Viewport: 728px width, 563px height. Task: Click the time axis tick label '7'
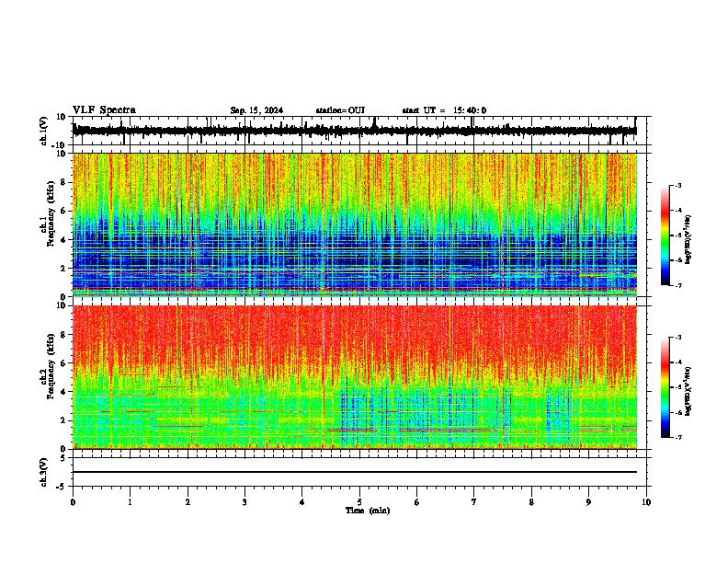(474, 502)
